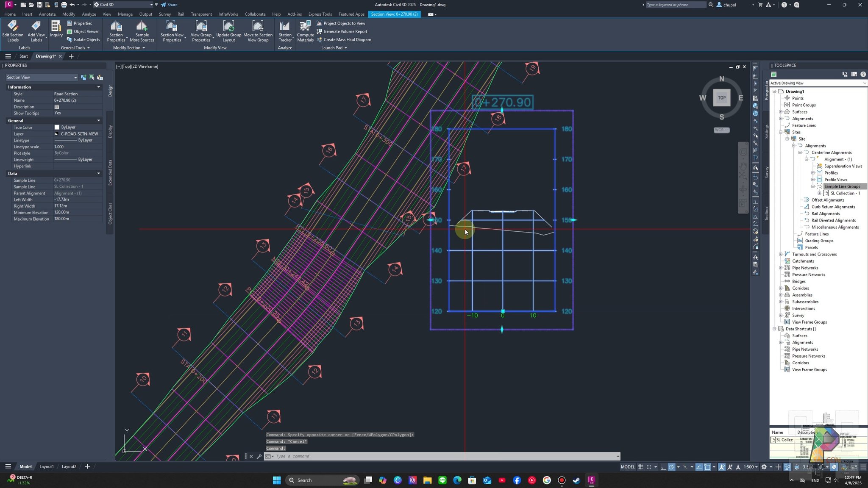
Task: Expand the General Tools panel dropdown
Action: [75, 48]
